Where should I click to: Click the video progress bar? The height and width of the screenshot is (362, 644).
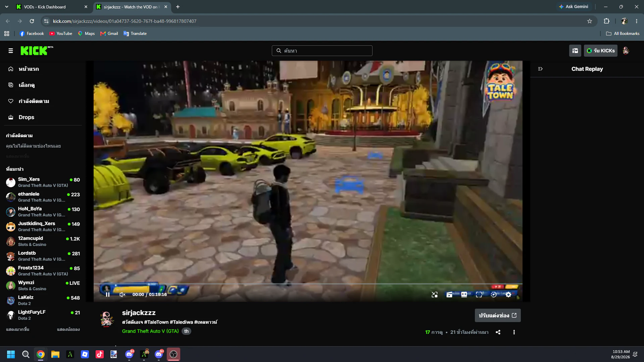[308, 284]
